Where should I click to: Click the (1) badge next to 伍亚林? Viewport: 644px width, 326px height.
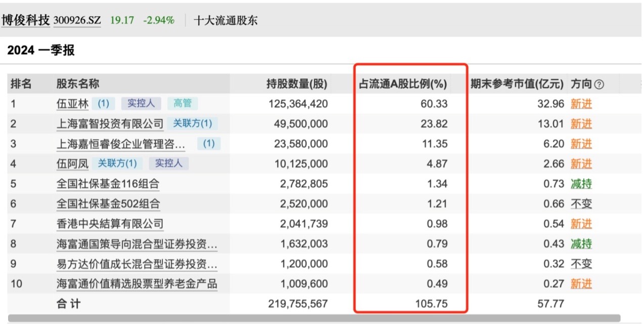point(103,104)
